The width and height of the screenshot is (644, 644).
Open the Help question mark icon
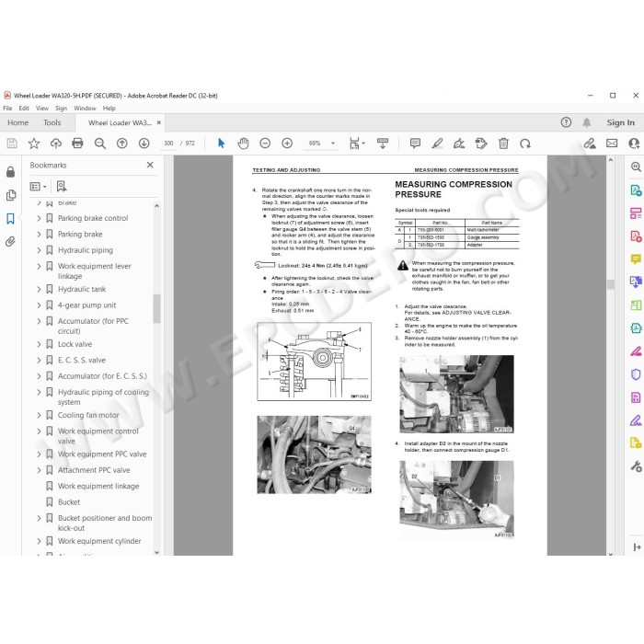coord(566,122)
